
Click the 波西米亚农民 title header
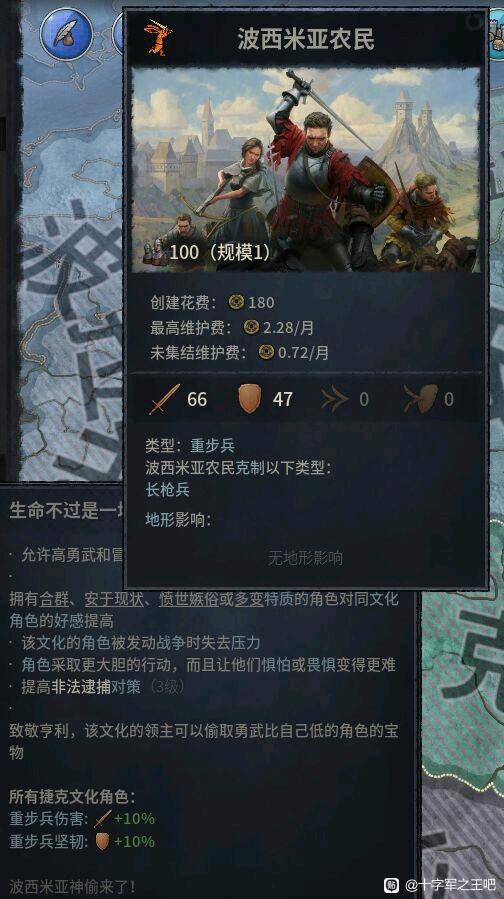[x=306, y=38]
